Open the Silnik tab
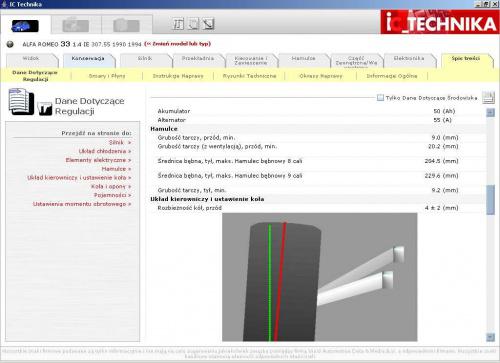The width and height of the screenshot is (500, 363). click(145, 59)
